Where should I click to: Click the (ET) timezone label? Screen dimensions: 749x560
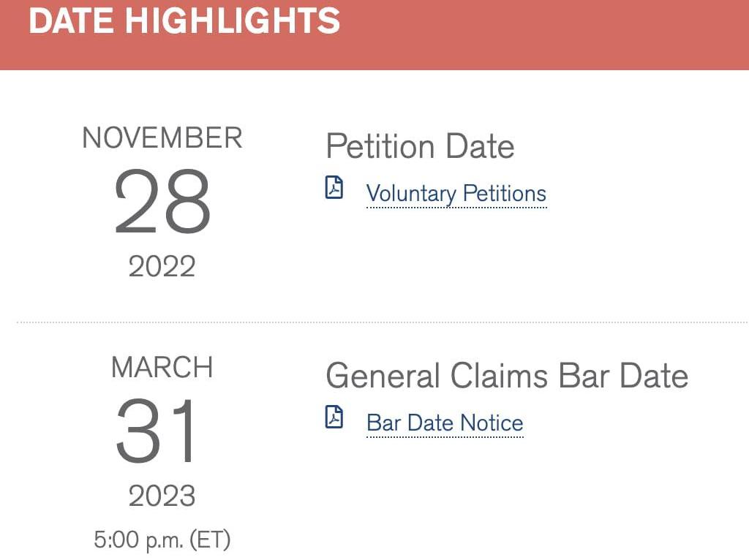(210, 540)
